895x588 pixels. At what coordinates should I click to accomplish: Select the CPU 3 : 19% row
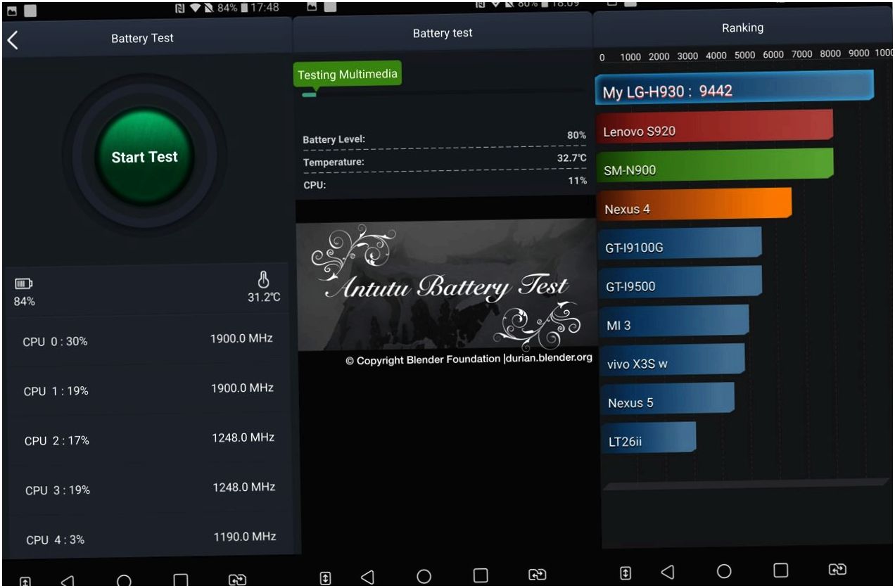(x=148, y=489)
